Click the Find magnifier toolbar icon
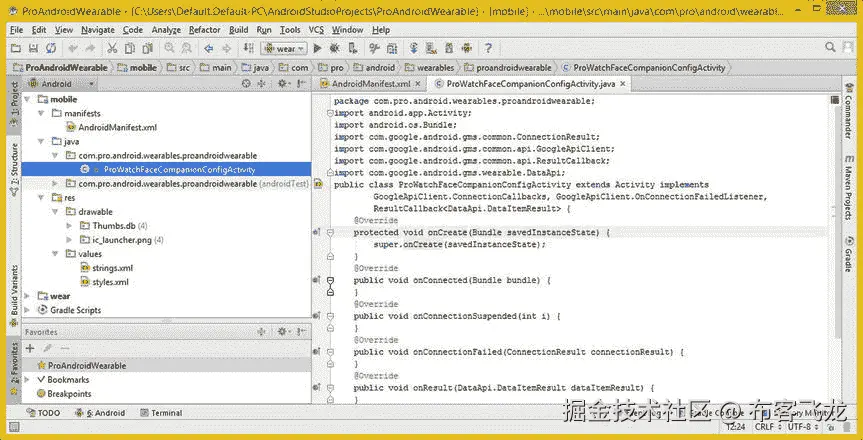The width and height of the screenshot is (863, 440). (170, 48)
